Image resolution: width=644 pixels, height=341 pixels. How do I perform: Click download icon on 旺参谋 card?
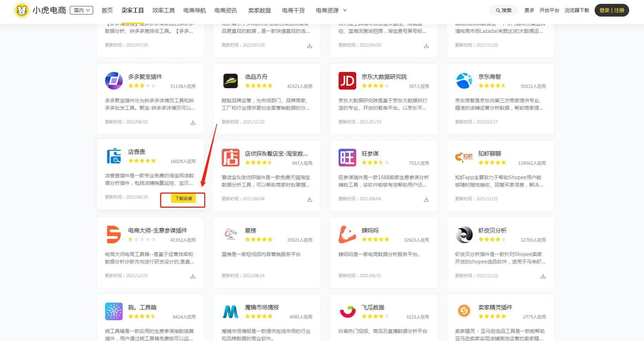pos(426,199)
